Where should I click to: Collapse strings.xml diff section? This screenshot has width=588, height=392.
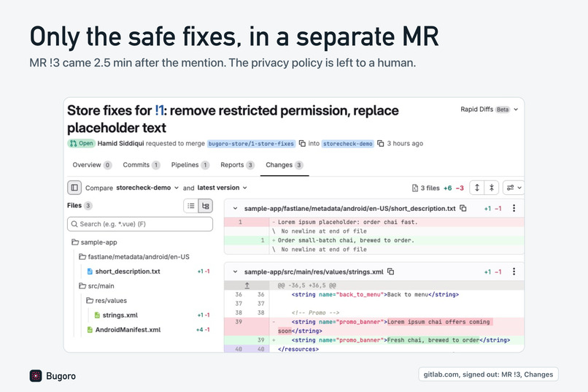coord(235,272)
